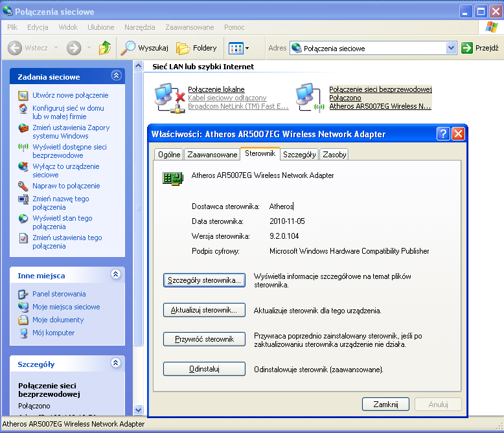Select Połączenie lokalne connection label
This screenshot has width=504, height=433.
(216, 89)
